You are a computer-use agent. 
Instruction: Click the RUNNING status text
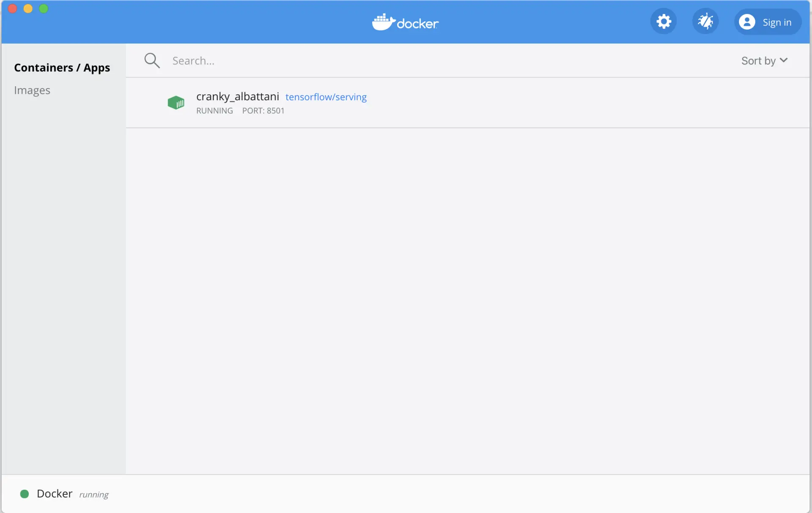coord(214,110)
